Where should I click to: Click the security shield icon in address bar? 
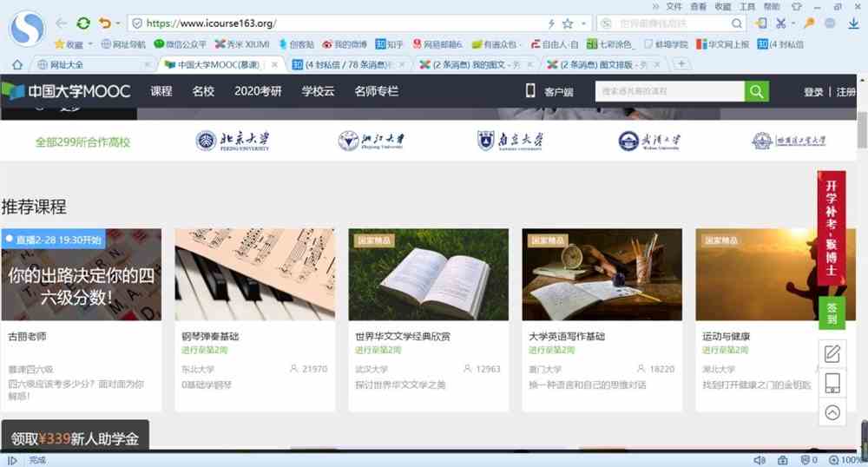[x=137, y=23]
